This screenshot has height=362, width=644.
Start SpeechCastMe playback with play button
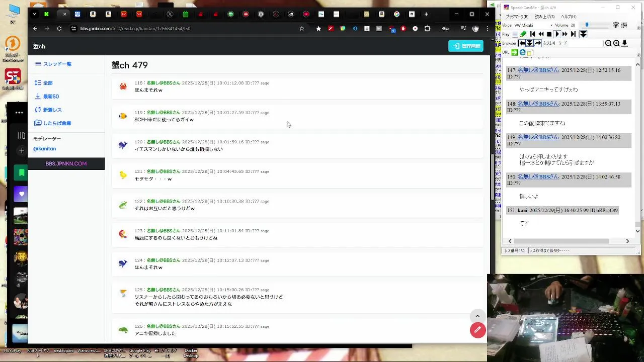tap(557, 34)
